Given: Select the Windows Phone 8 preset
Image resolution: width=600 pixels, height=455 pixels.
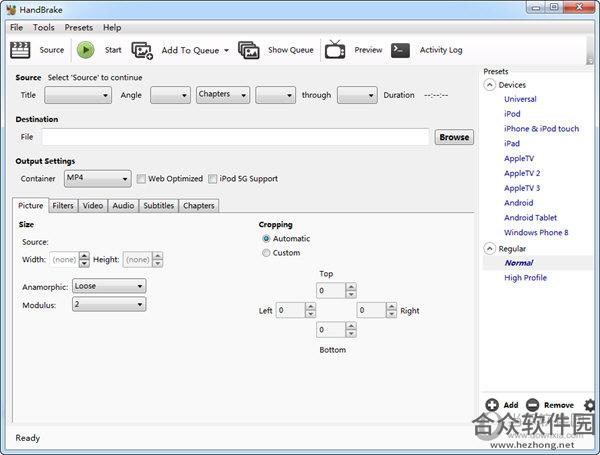Looking at the screenshot, I should pyautogui.click(x=536, y=232).
